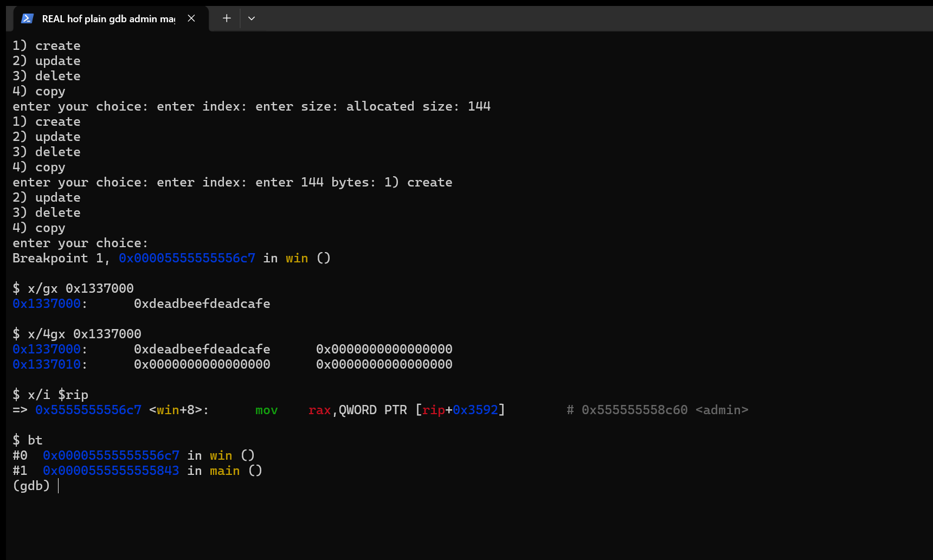Click the first '4) copy' menu line
The image size is (933, 560).
coord(39,91)
